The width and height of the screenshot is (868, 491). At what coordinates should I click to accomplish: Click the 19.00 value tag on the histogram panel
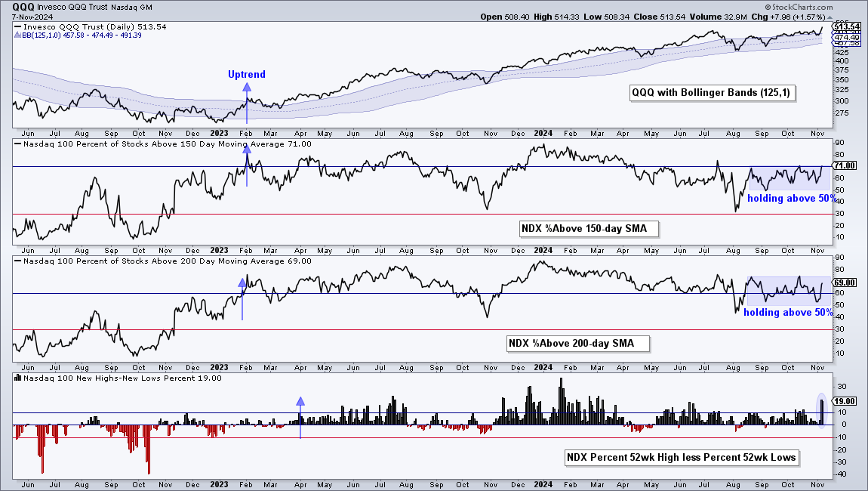pos(845,401)
